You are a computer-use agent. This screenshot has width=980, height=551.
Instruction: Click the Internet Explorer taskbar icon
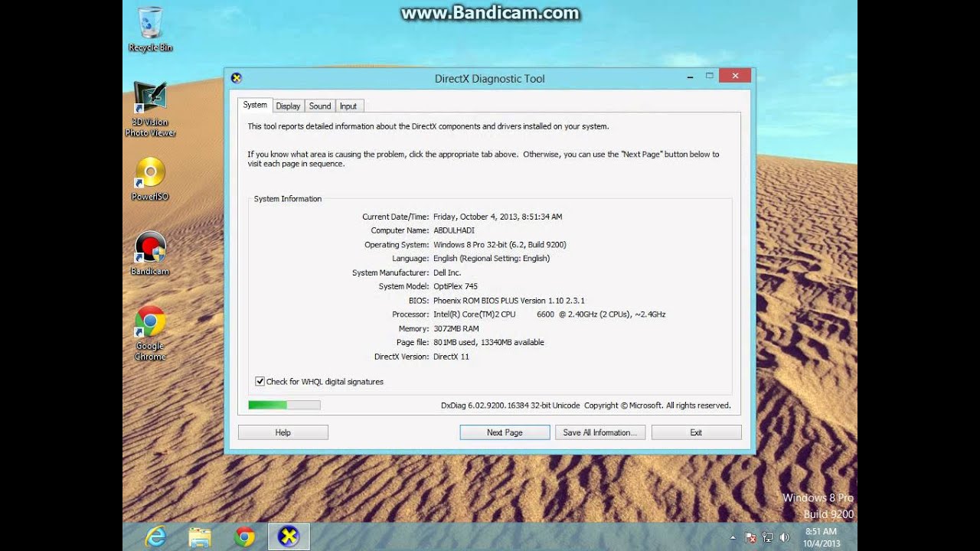coord(155,537)
